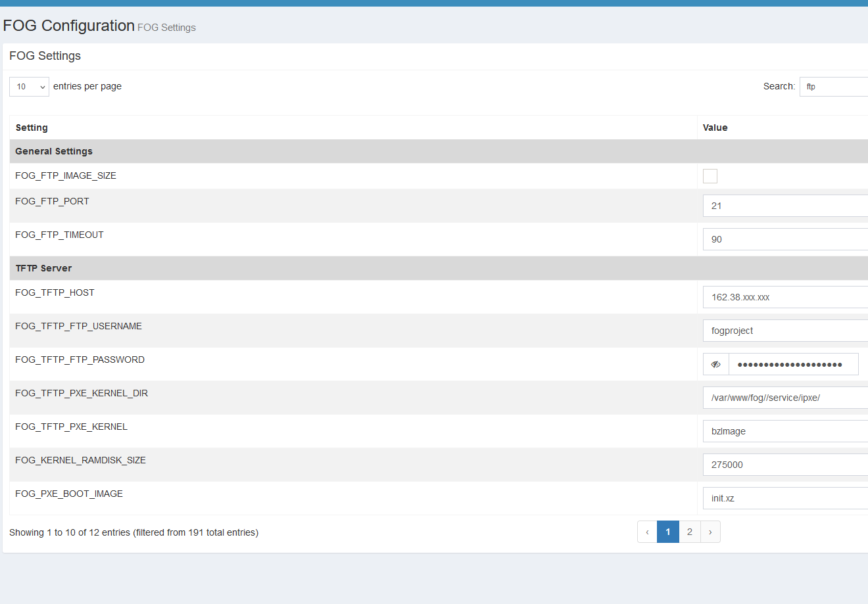Click the FOG Settings breadcrumb subtitle
Screen dimensions: 868x604
[x=166, y=28]
